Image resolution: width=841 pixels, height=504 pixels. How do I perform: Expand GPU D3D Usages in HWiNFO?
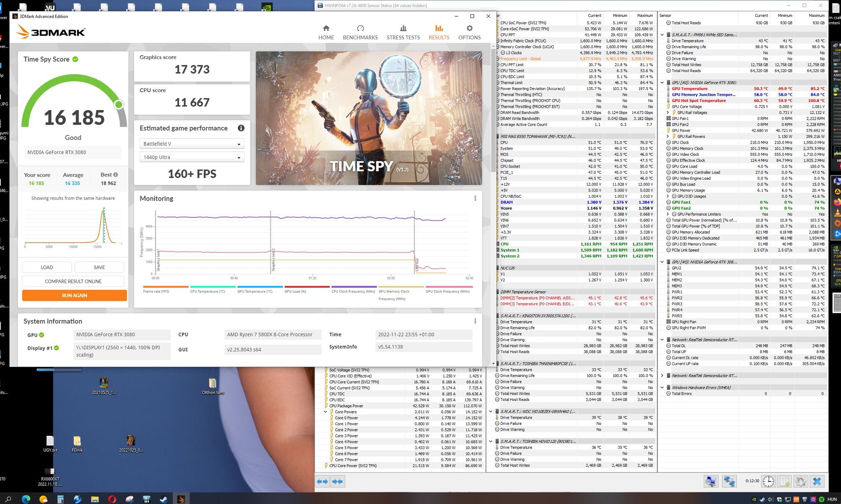(x=668, y=196)
